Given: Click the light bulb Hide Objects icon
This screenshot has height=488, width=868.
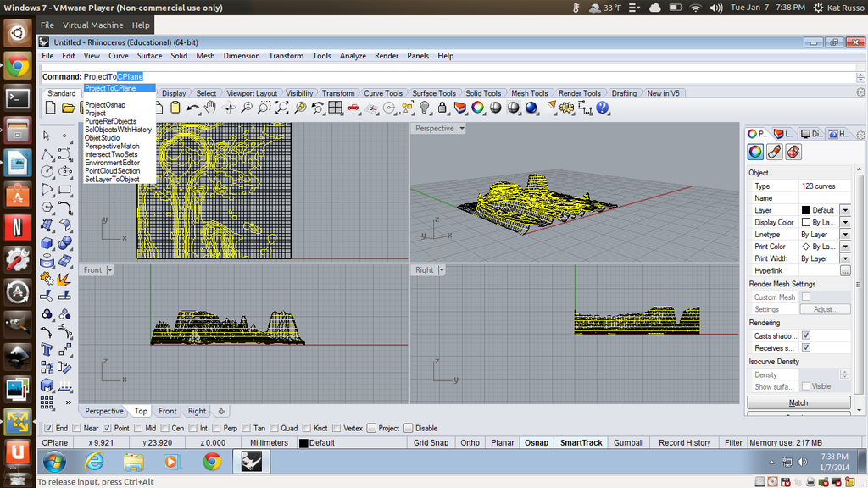Looking at the screenshot, I should pyautogui.click(x=425, y=108).
